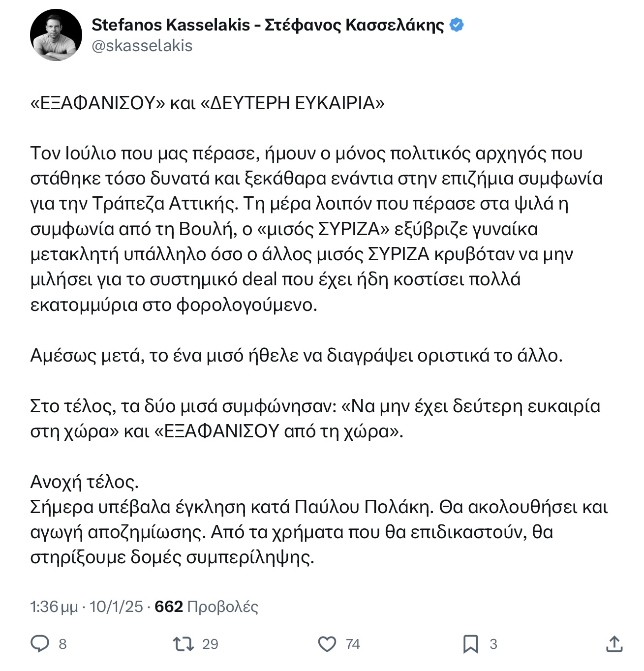
Task: Click the timestamp 1:36 μμ
Action: point(54,607)
